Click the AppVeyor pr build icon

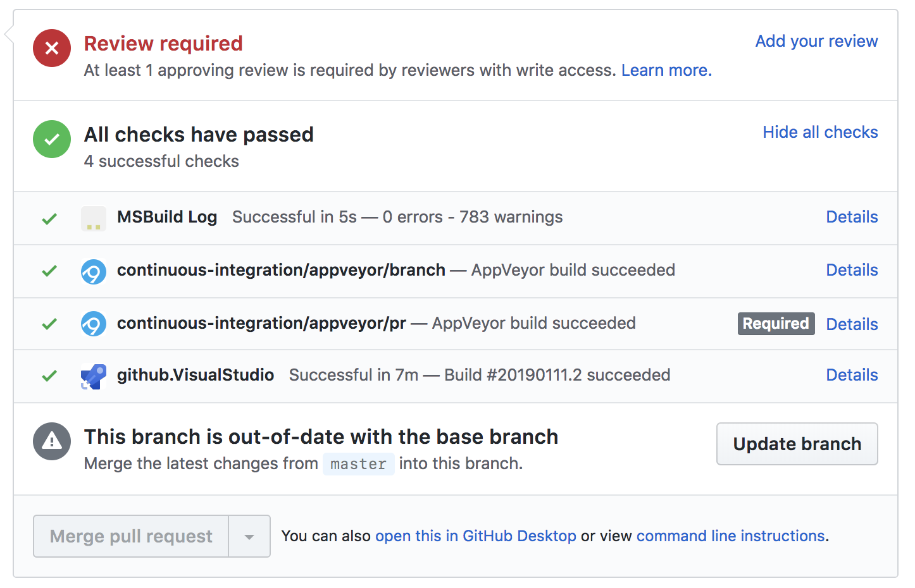(94, 324)
